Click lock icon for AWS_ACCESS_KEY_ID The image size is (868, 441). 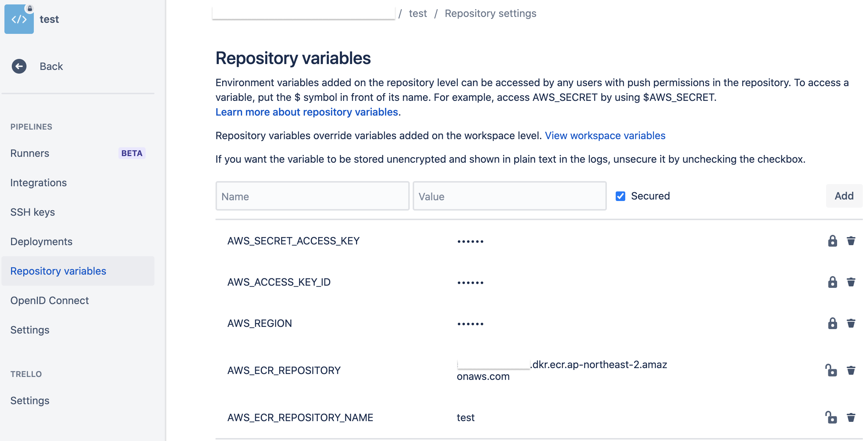[x=832, y=282]
